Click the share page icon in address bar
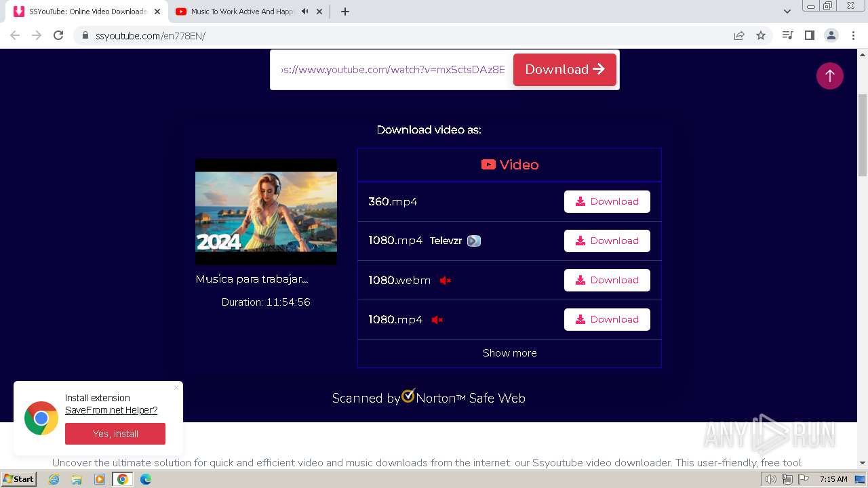This screenshot has height=488, width=868. (739, 35)
